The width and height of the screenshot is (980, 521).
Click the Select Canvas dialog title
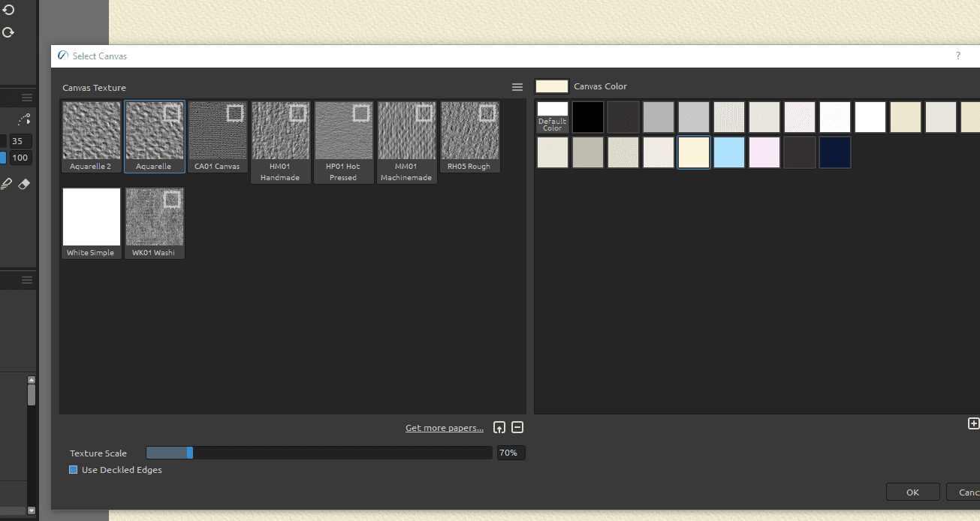pos(100,56)
